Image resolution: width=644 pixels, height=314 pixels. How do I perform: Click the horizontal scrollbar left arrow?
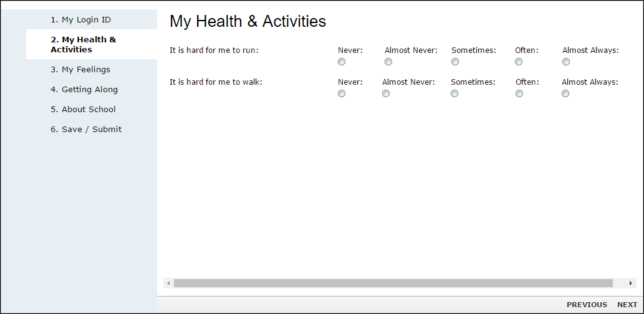click(x=168, y=283)
